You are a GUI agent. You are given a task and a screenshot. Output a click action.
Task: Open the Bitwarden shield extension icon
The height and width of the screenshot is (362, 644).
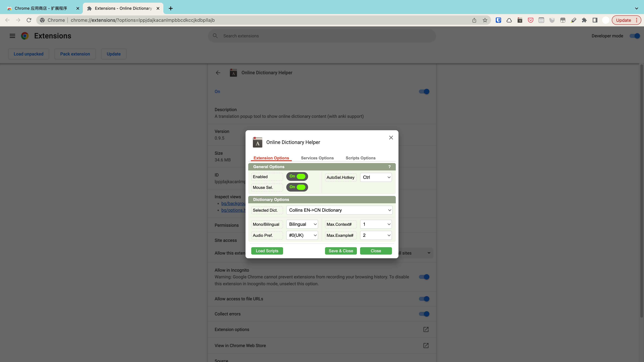(x=498, y=20)
